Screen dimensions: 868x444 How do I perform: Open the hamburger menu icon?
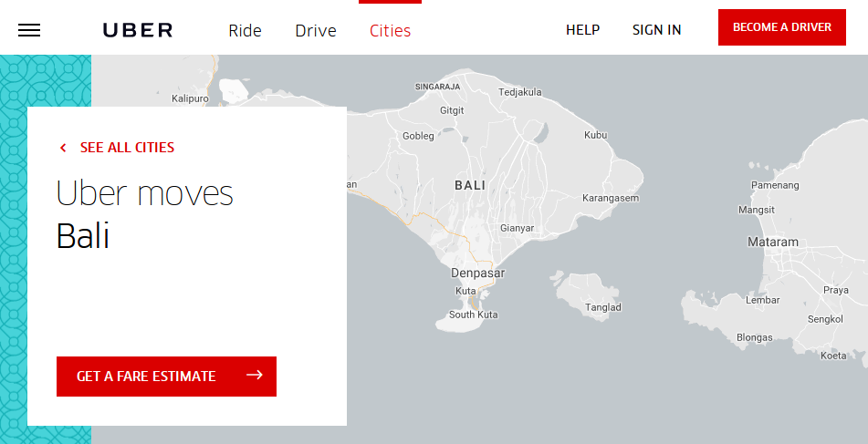tap(29, 30)
